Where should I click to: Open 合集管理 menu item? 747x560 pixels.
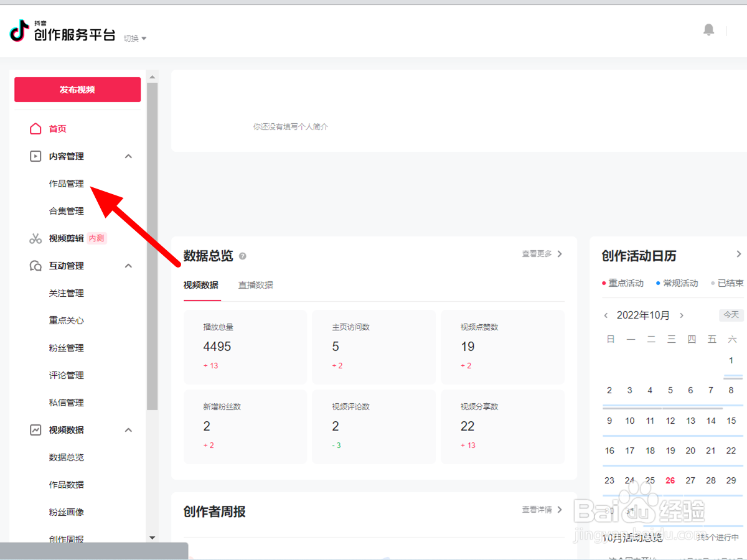[x=67, y=211]
